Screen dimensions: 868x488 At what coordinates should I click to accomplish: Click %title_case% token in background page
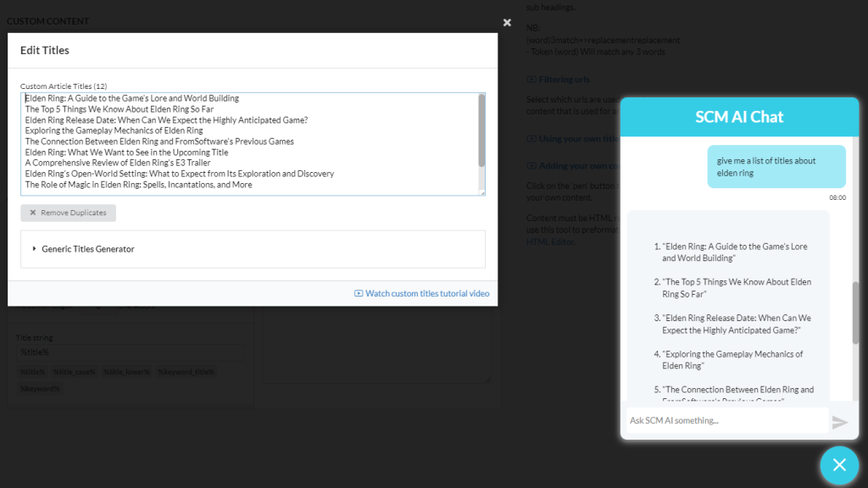click(75, 372)
